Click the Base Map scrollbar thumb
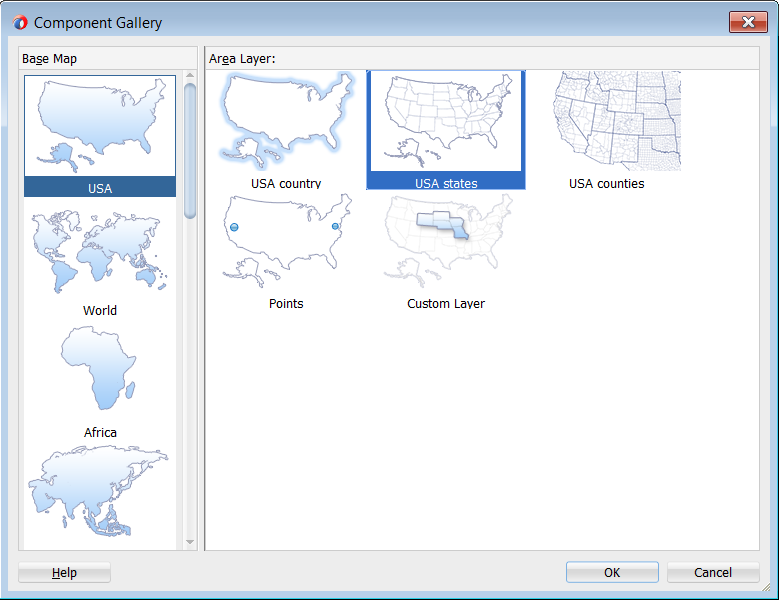Image resolution: width=779 pixels, height=600 pixels. click(190, 151)
